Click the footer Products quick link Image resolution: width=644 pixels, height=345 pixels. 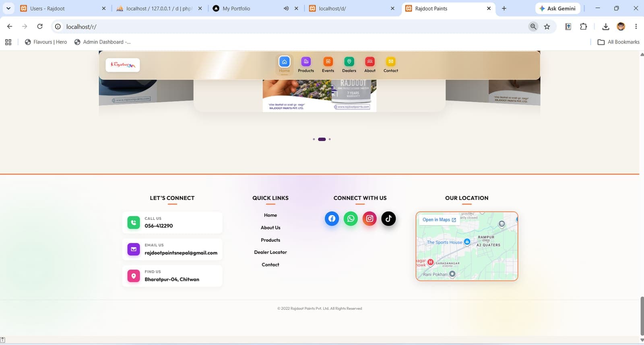(270, 240)
